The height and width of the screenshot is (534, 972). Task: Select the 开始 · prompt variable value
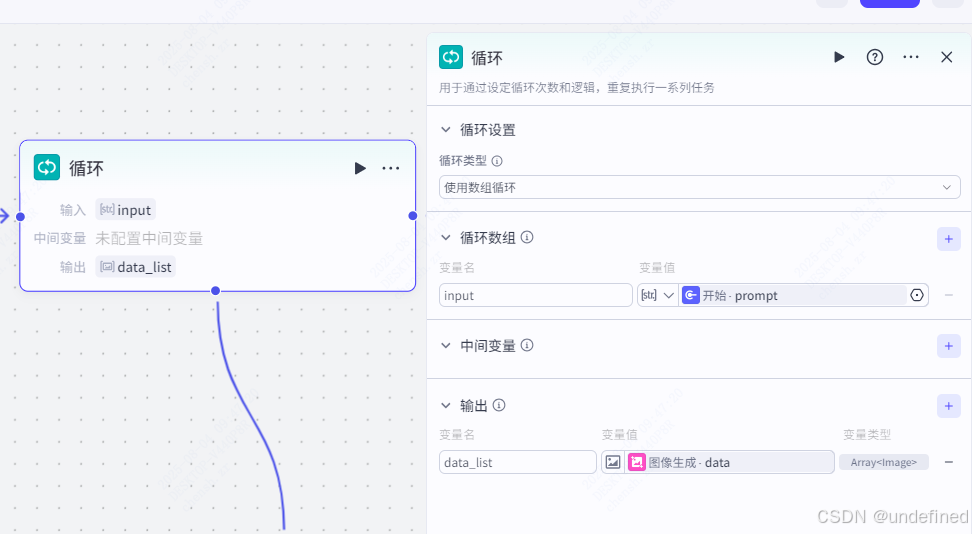(793, 295)
